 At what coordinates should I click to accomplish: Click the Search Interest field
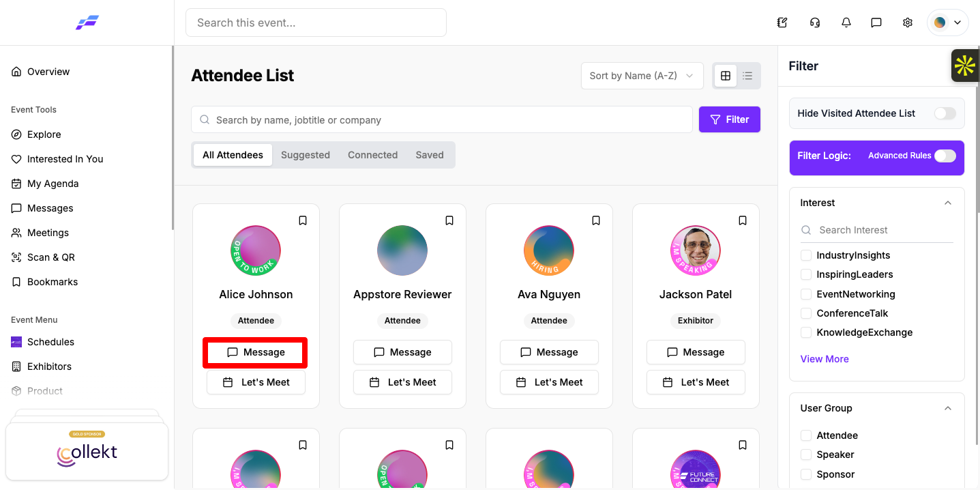(877, 230)
